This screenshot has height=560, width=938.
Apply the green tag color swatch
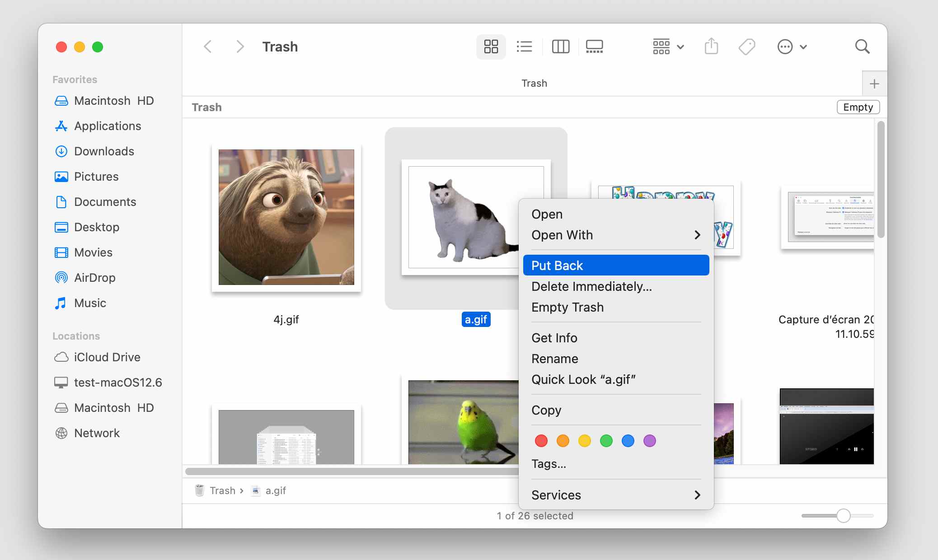coord(606,441)
